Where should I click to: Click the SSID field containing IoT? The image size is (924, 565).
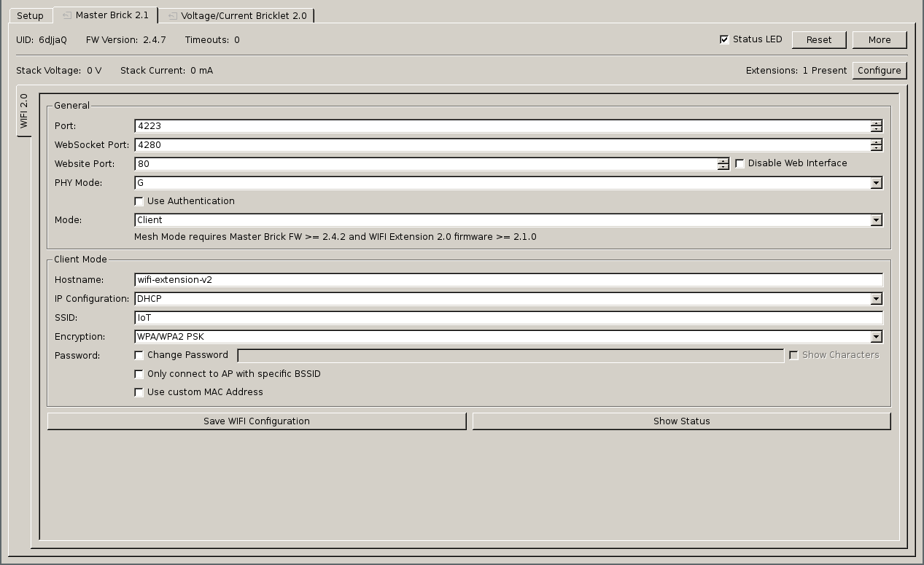[x=508, y=318]
